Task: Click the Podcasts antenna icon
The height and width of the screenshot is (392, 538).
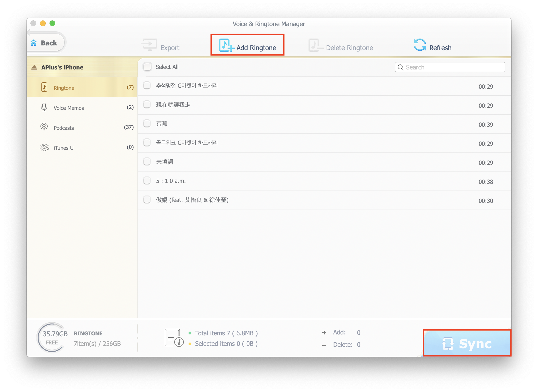Action: coord(44,127)
